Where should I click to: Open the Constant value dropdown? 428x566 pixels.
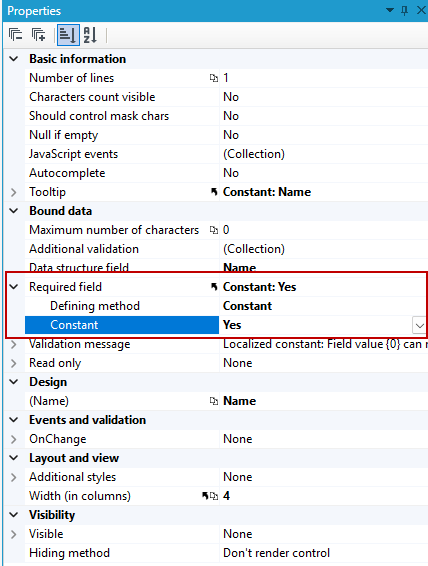point(419,325)
